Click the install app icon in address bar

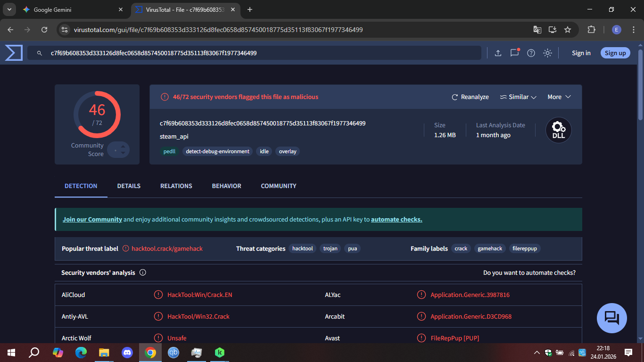(553, 30)
